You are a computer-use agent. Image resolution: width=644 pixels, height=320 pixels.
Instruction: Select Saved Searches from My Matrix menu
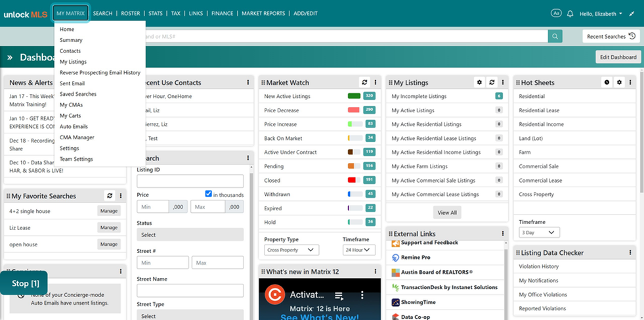78,94
